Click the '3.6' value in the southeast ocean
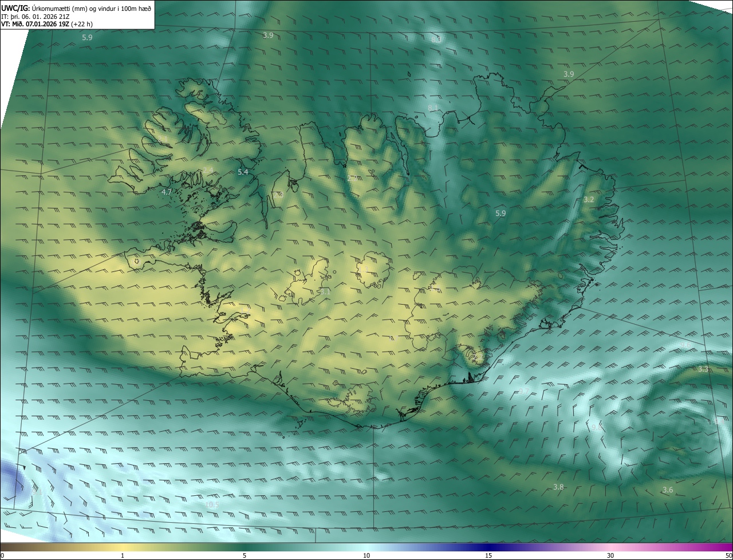Image resolution: width=733 pixels, height=560 pixels. (667, 490)
